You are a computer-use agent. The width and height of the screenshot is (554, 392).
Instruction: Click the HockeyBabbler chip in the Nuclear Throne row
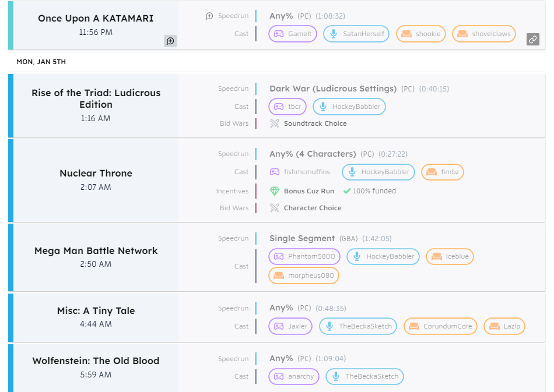[x=378, y=172]
